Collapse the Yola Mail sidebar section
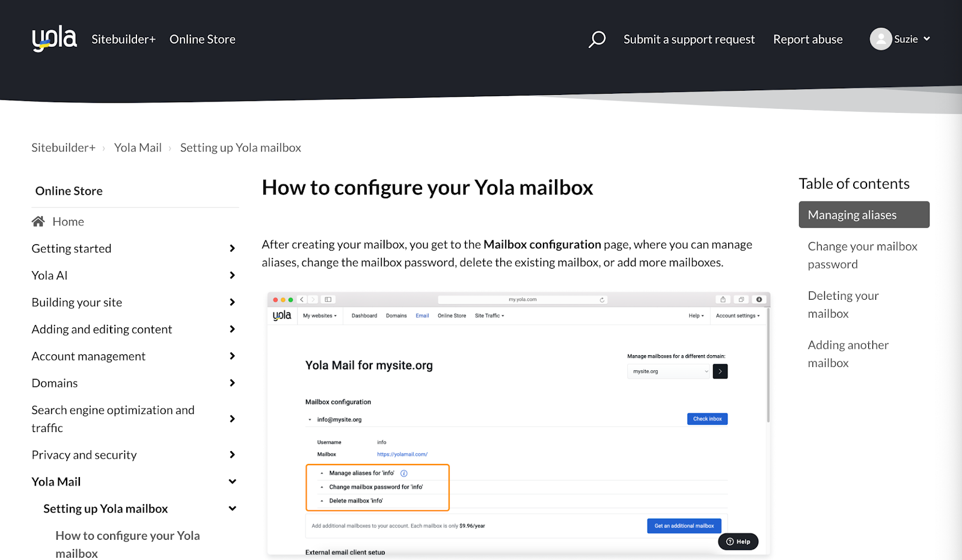 coord(232,481)
